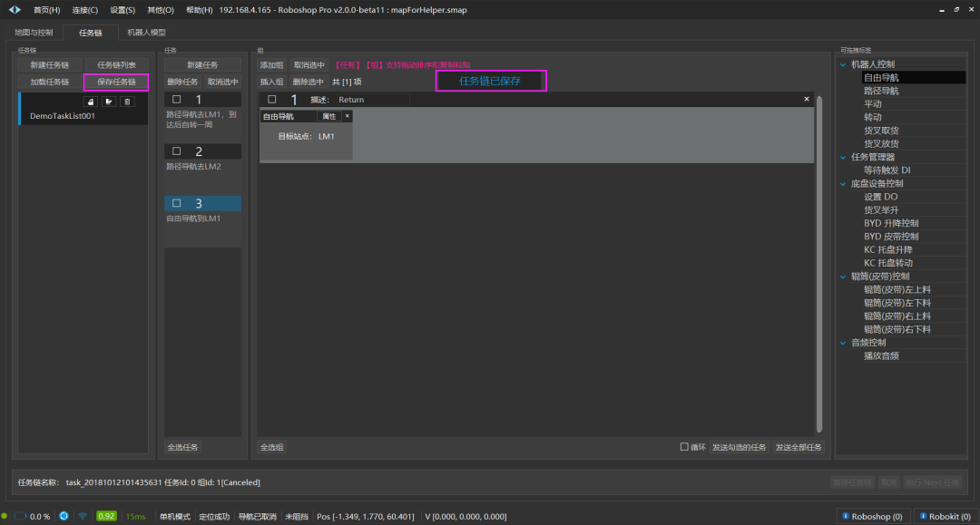Close group 1 with the x icon
Image resolution: width=980 pixels, height=525 pixels.
coord(807,99)
